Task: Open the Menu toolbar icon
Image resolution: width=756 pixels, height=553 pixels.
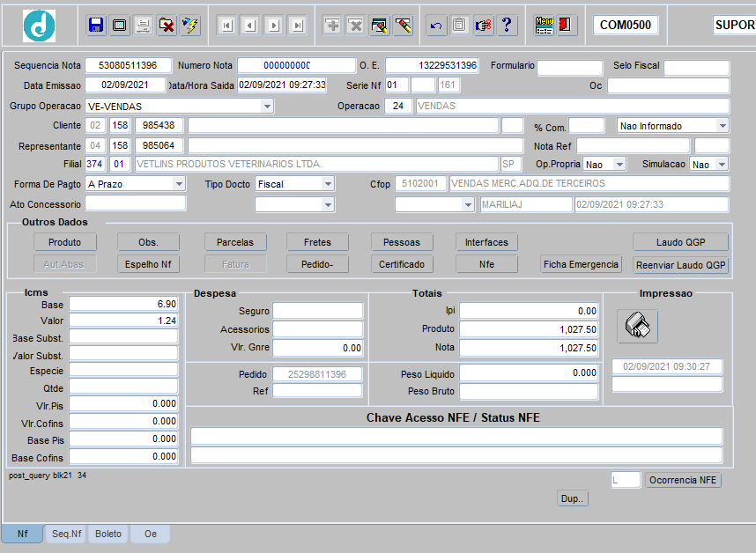Action: pos(544,25)
